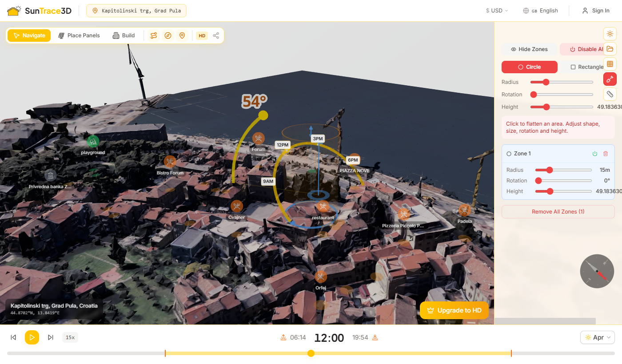Screen dimensions: 622x364
Task: Open the Apr month dropdown
Action: [x=597, y=337]
